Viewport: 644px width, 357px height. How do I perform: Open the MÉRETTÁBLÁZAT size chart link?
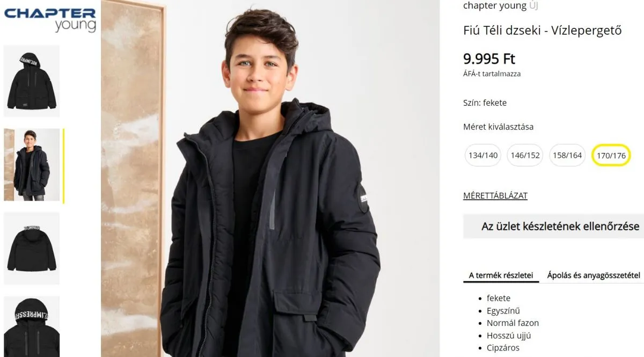click(x=495, y=195)
